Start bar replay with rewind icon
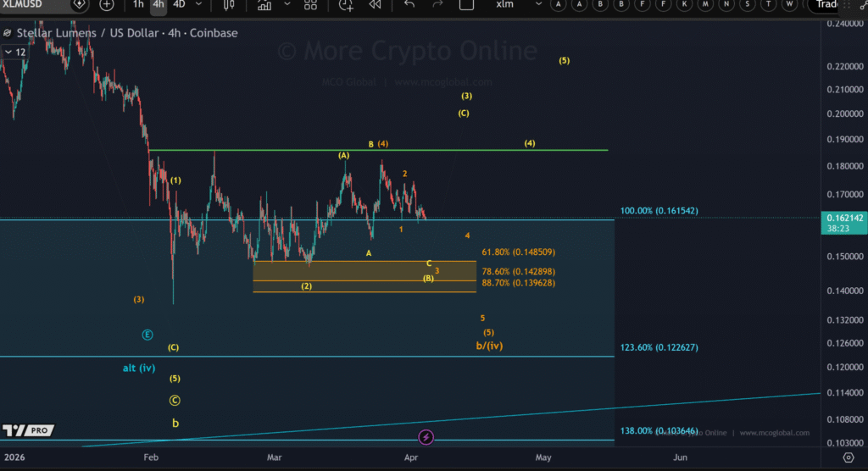The height and width of the screenshot is (471, 868). [x=374, y=4]
